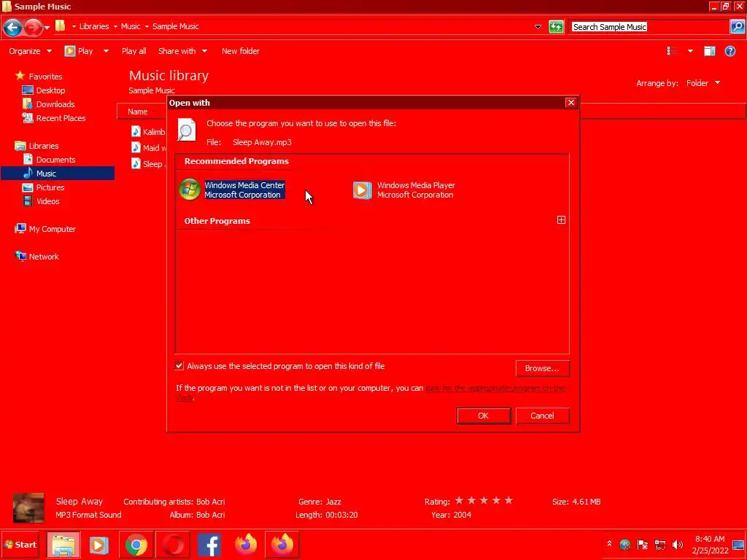Image resolution: width=747 pixels, height=560 pixels.
Task: Click Play all in the toolbar
Action: [x=134, y=51]
